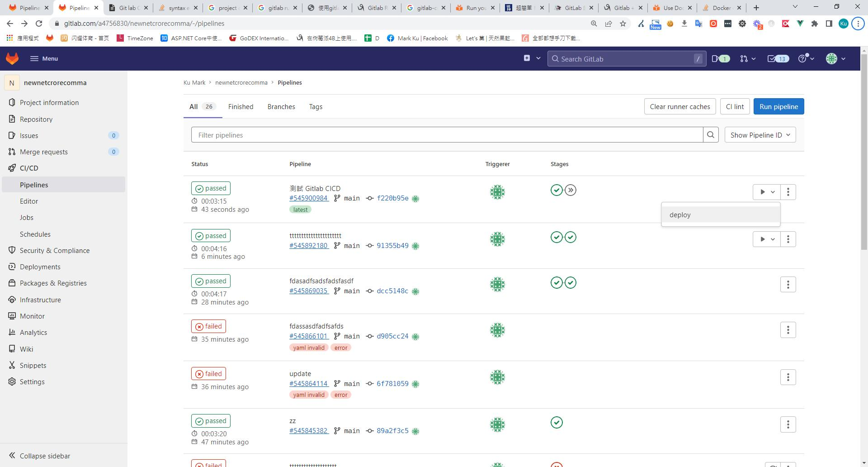Viewport: 868px width, 467px height.
Task: Open the three-dot menu for pipeline #545900984
Action: 788,192
